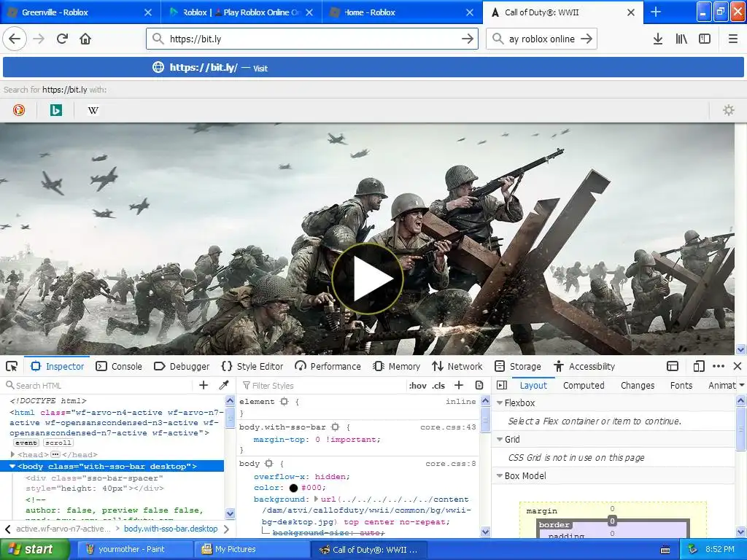Expand the background url property value

coord(317,499)
